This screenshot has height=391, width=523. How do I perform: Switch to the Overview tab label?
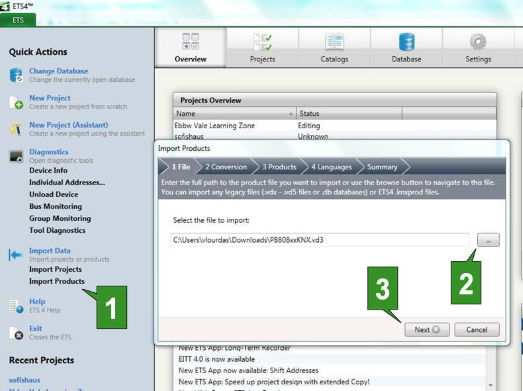pyautogui.click(x=190, y=59)
